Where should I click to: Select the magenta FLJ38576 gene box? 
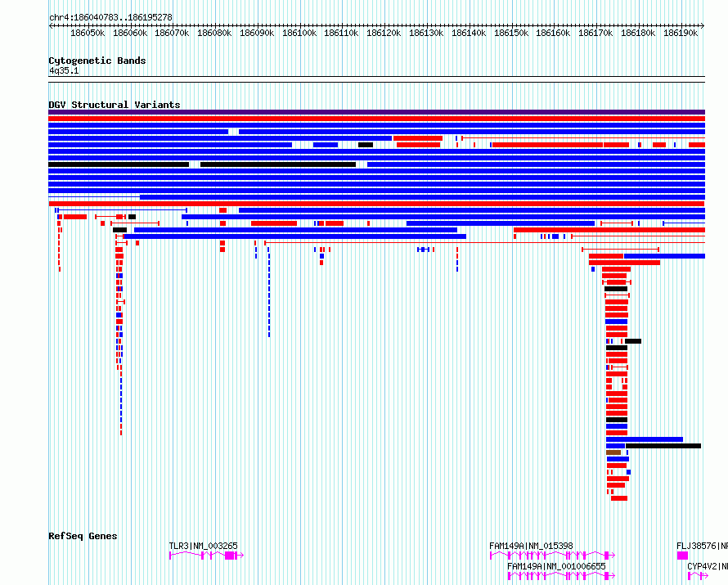[682, 556]
